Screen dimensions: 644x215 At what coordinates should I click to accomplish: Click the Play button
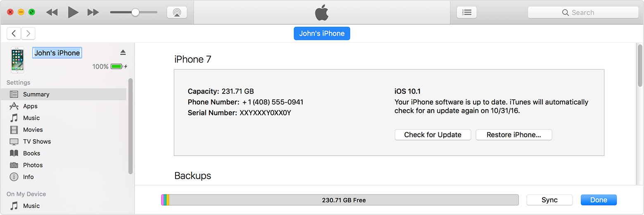tap(73, 12)
